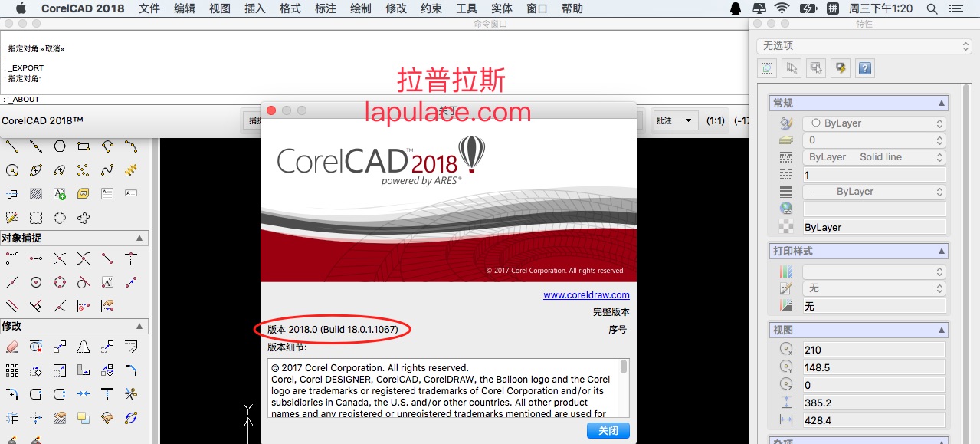Select the Line drawing tool
This screenshot has height=444, width=980.
pyautogui.click(x=12, y=146)
